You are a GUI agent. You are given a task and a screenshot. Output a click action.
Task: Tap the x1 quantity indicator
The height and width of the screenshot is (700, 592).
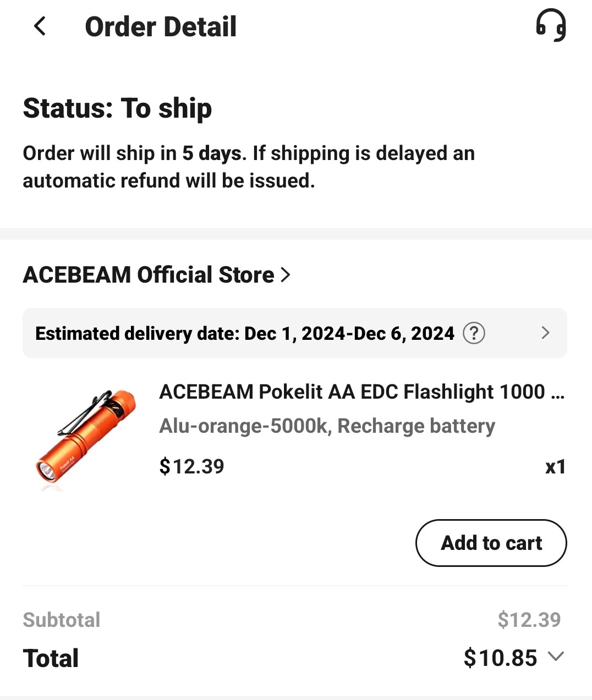(555, 467)
